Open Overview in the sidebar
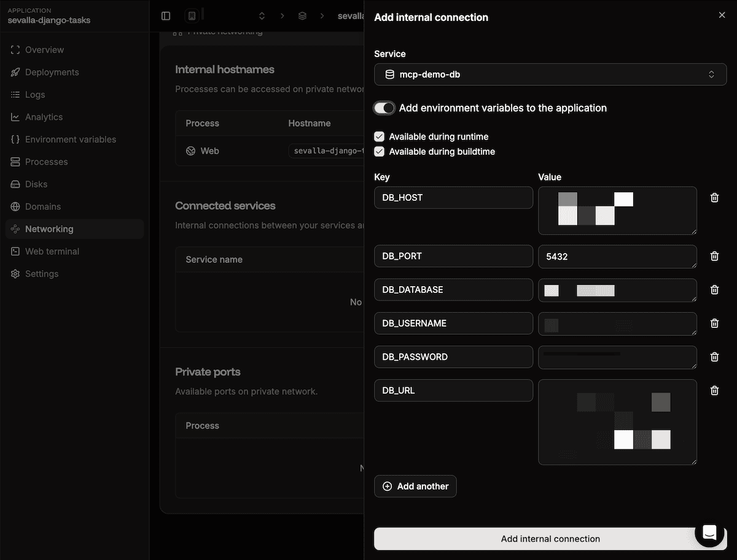The width and height of the screenshot is (737, 560). point(44,50)
